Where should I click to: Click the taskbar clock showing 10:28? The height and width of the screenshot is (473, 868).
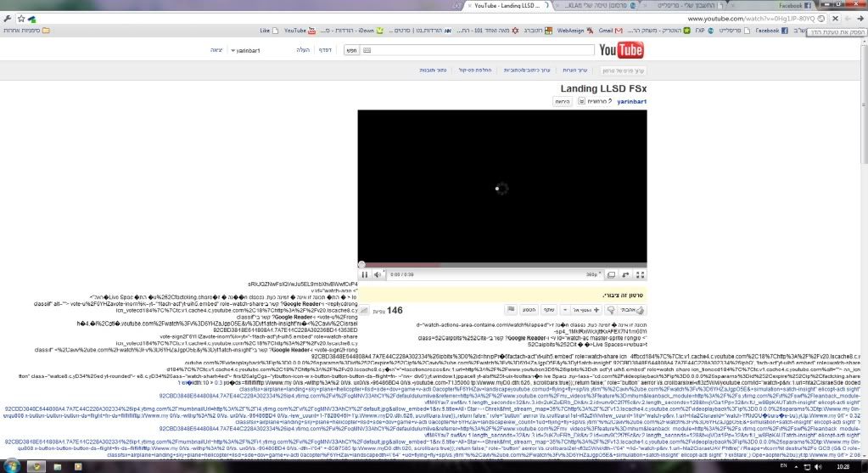coord(843,467)
